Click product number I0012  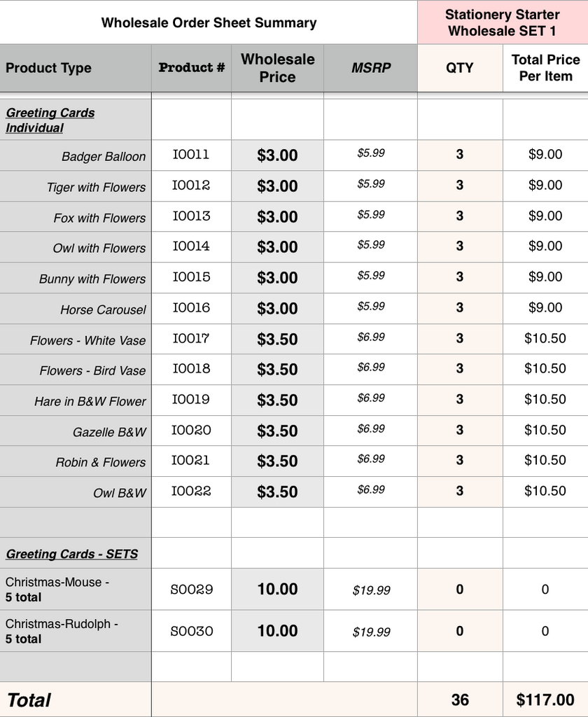(191, 186)
